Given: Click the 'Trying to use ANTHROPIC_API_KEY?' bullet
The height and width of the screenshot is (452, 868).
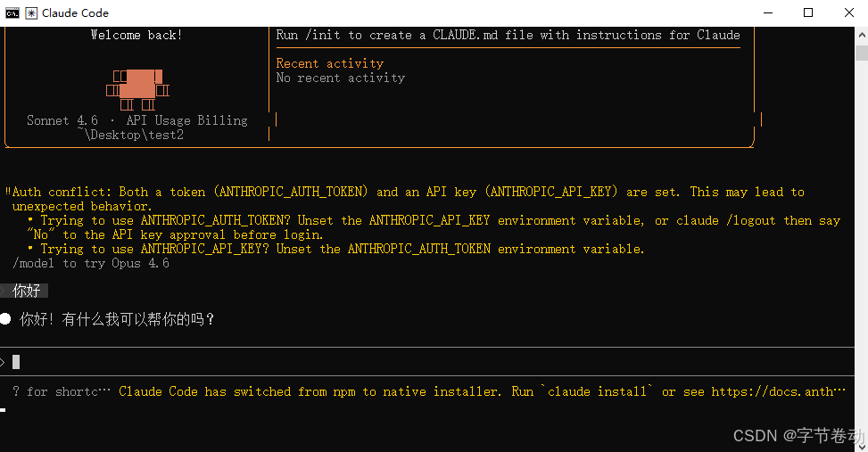Looking at the screenshot, I should click(336, 249).
